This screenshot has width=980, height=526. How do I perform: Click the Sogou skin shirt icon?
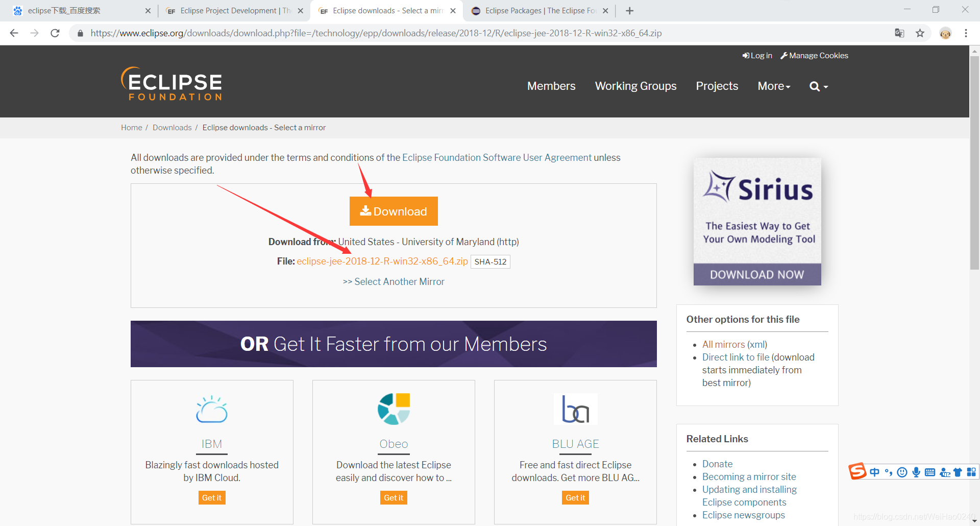(x=958, y=472)
